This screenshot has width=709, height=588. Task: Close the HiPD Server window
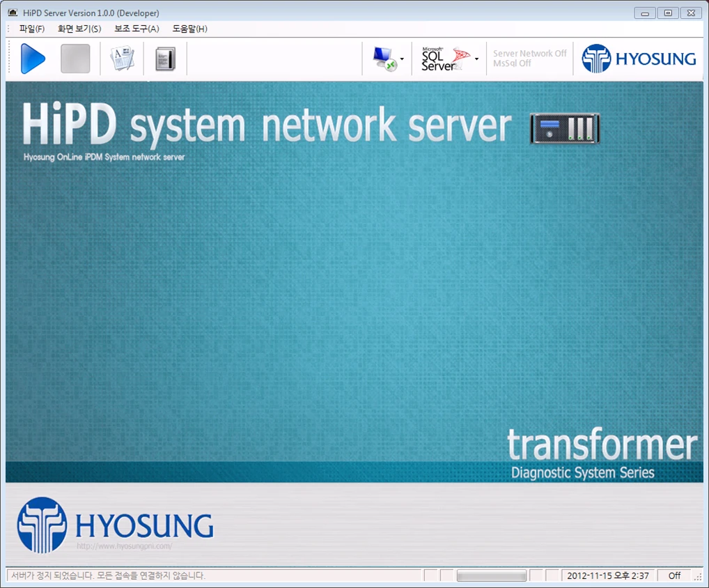pos(691,13)
